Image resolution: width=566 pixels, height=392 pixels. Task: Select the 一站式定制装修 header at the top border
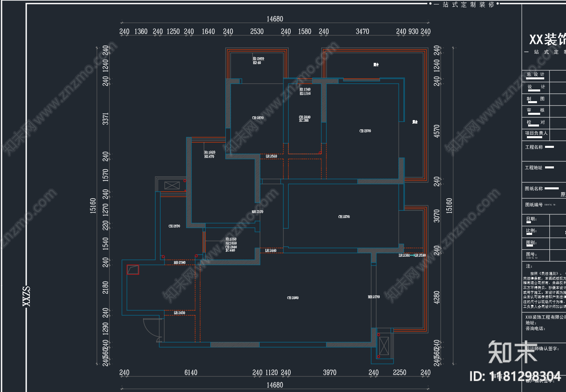(x=464, y=4)
